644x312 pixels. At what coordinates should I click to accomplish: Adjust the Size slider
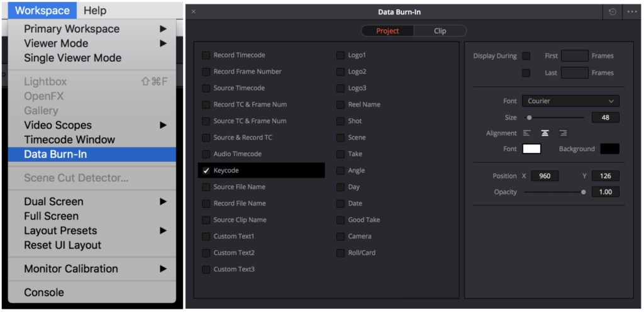pos(530,118)
